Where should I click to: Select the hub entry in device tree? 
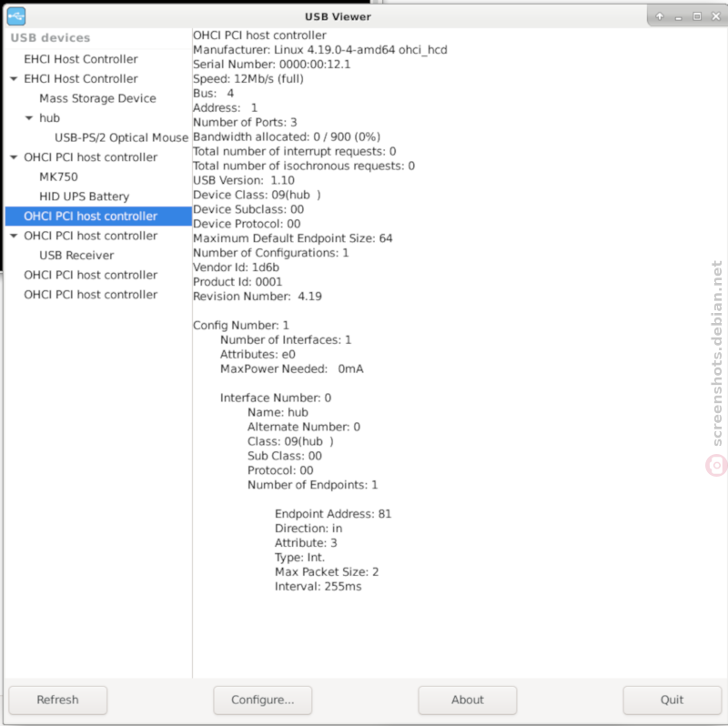(50, 118)
